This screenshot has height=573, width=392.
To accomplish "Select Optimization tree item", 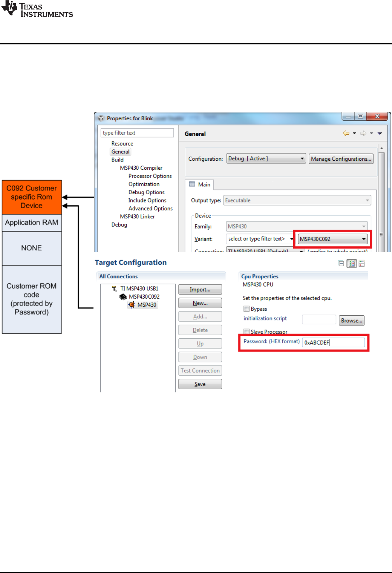I will [144, 184].
